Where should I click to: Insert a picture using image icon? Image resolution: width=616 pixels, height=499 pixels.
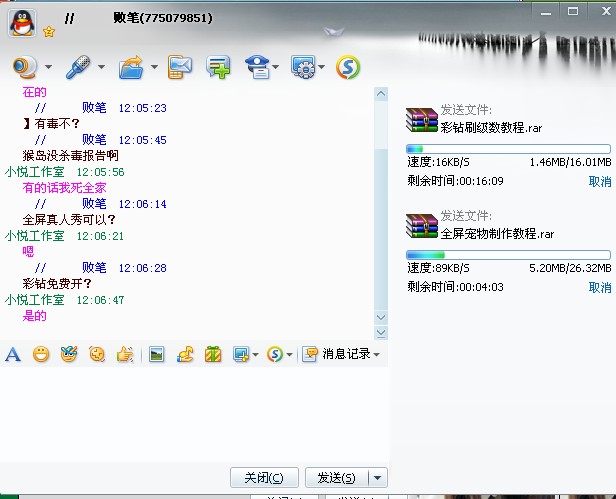pos(157,354)
